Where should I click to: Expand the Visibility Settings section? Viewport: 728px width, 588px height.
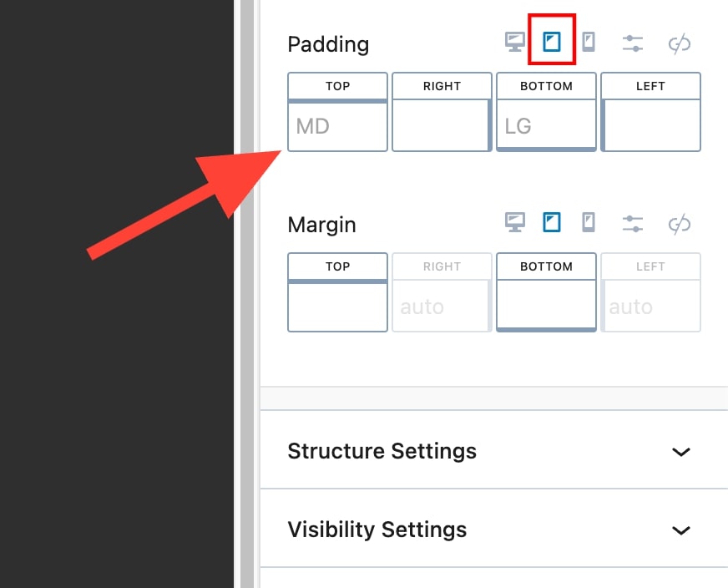(681, 530)
